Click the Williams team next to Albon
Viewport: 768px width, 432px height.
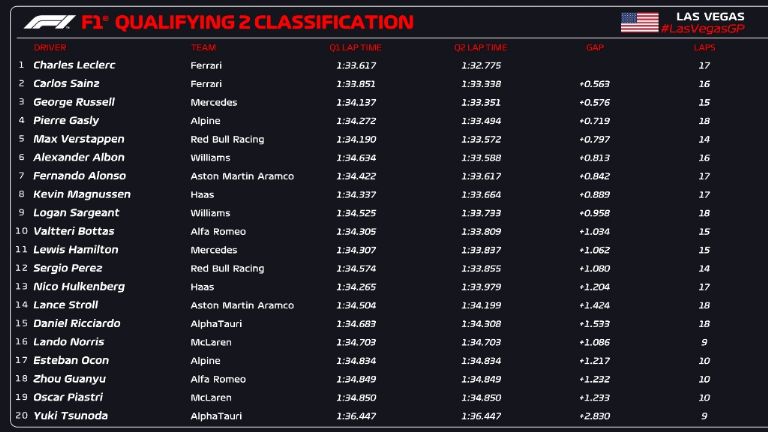pos(210,158)
